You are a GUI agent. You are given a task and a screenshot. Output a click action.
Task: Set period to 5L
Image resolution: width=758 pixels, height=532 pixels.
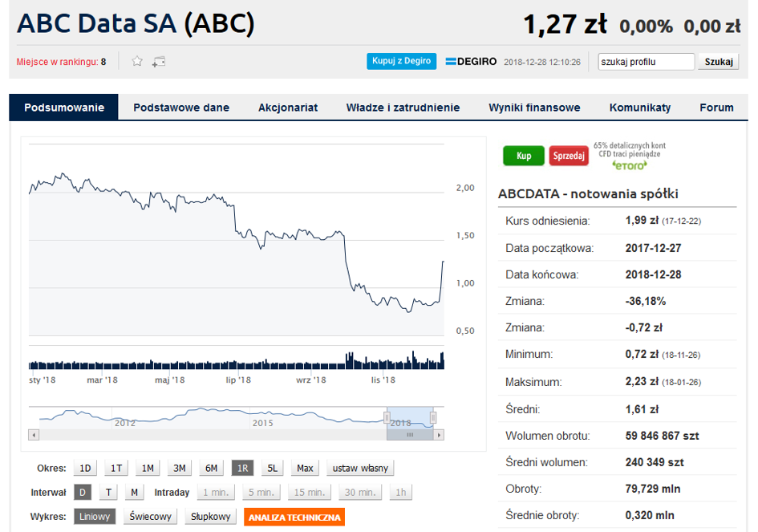pyautogui.click(x=272, y=468)
